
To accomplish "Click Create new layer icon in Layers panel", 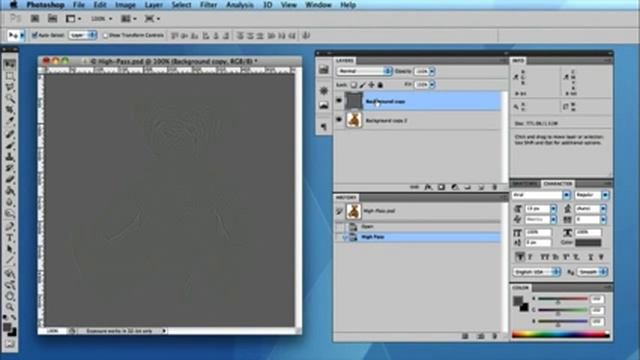I will [x=481, y=187].
